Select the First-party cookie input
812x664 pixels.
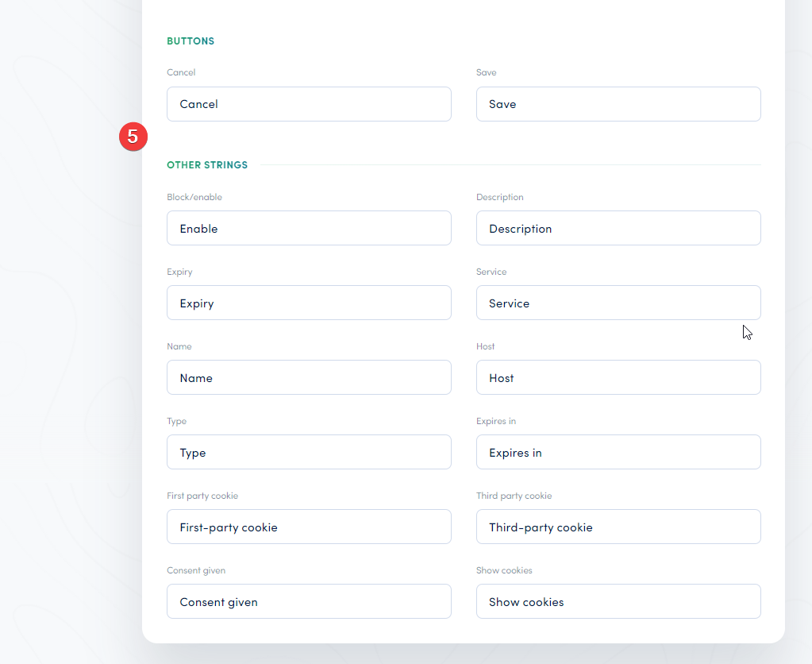pos(309,527)
